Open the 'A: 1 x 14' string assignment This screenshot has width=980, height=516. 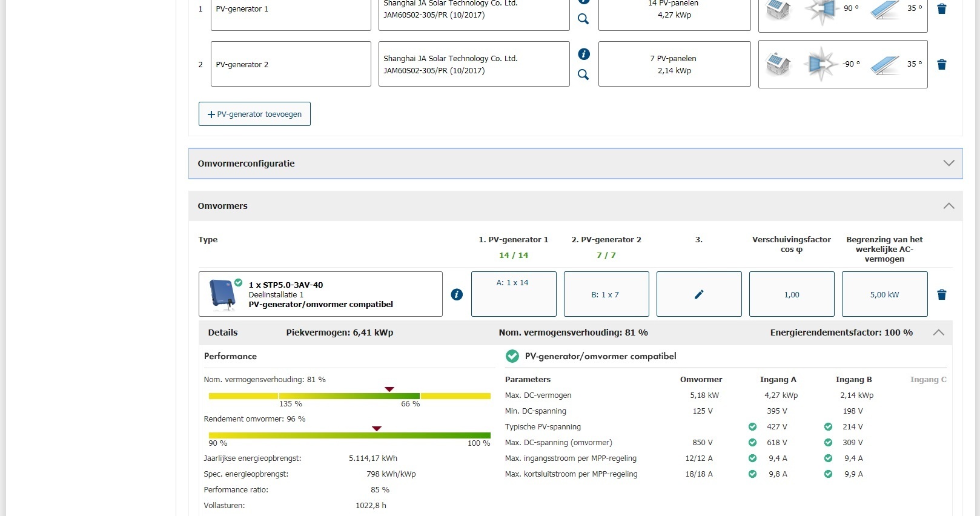[x=513, y=294]
